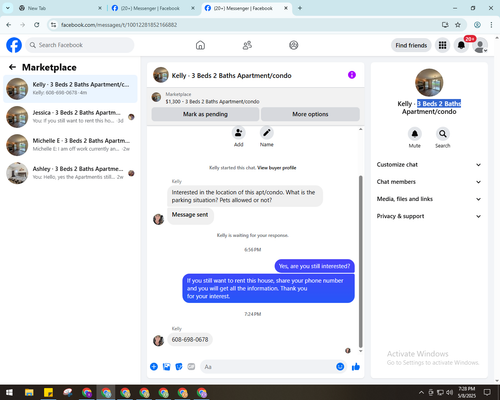This screenshot has height=400, width=500.
Task: Bookmark this page with star icon
Action: click(x=458, y=25)
